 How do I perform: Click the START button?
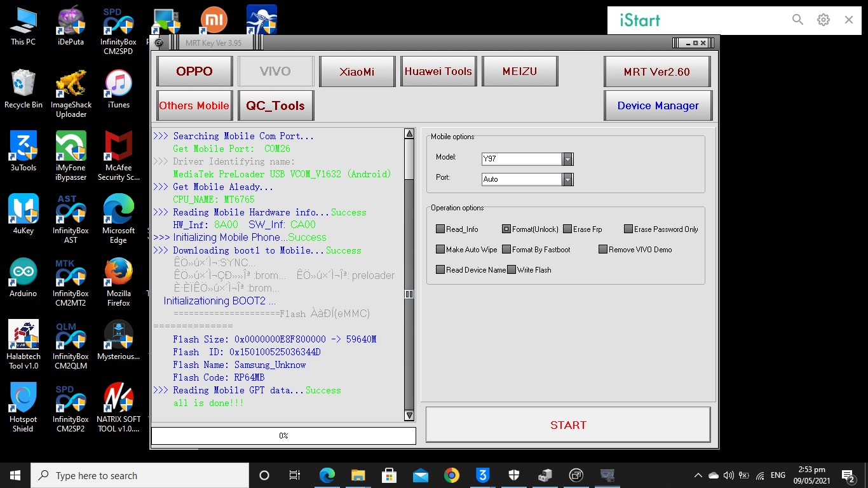pos(568,424)
